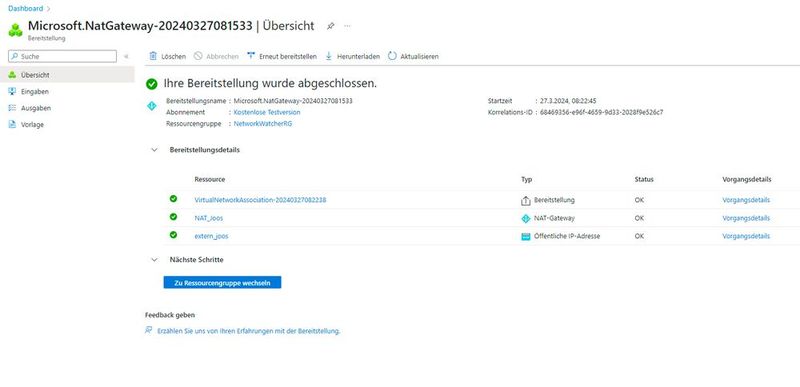Open Kostenlose Testversion subscription link
The width and height of the screenshot is (800, 387).
click(x=267, y=112)
